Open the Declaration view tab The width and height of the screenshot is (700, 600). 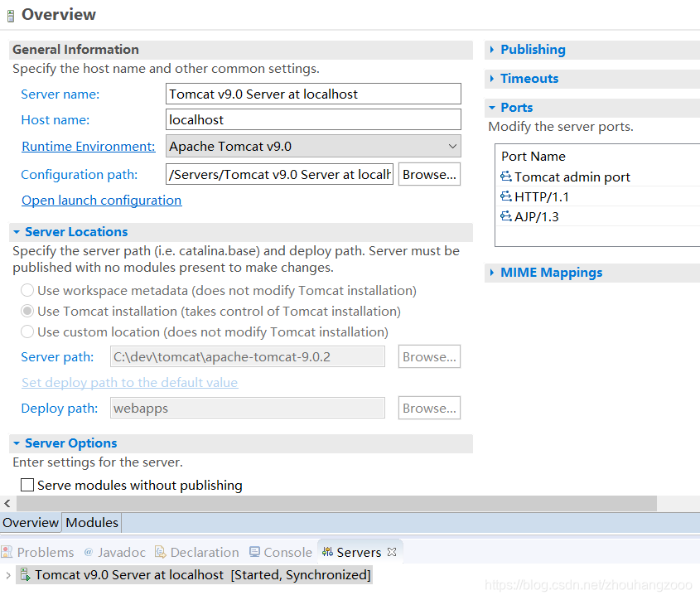[x=197, y=552]
